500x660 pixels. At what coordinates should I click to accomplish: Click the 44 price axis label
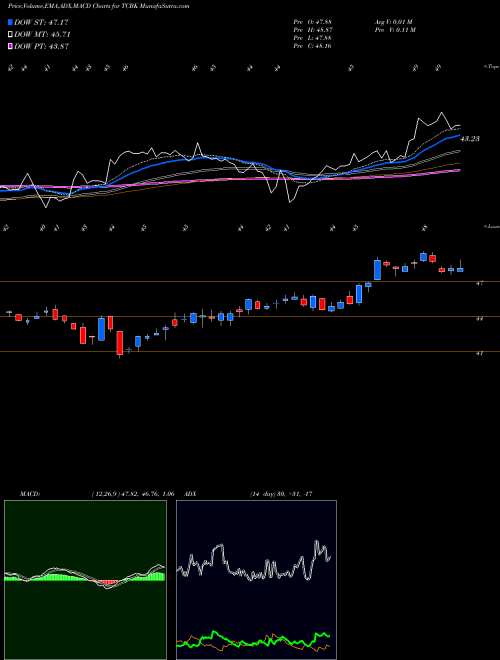479,319
